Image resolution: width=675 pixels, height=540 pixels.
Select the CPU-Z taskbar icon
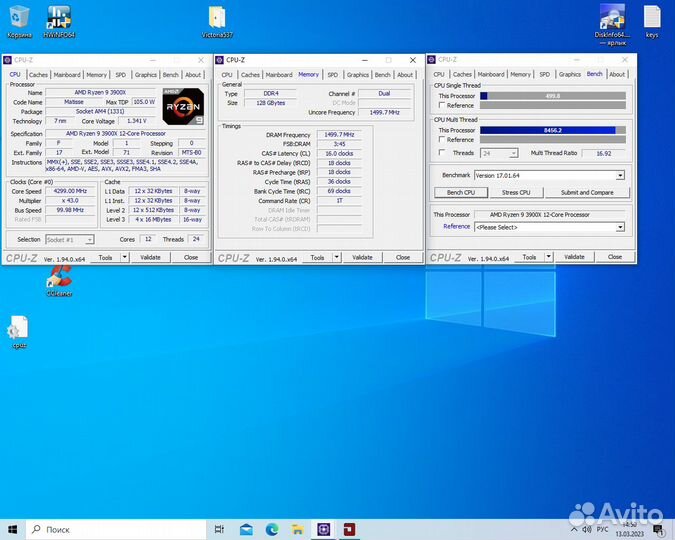(x=323, y=529)
